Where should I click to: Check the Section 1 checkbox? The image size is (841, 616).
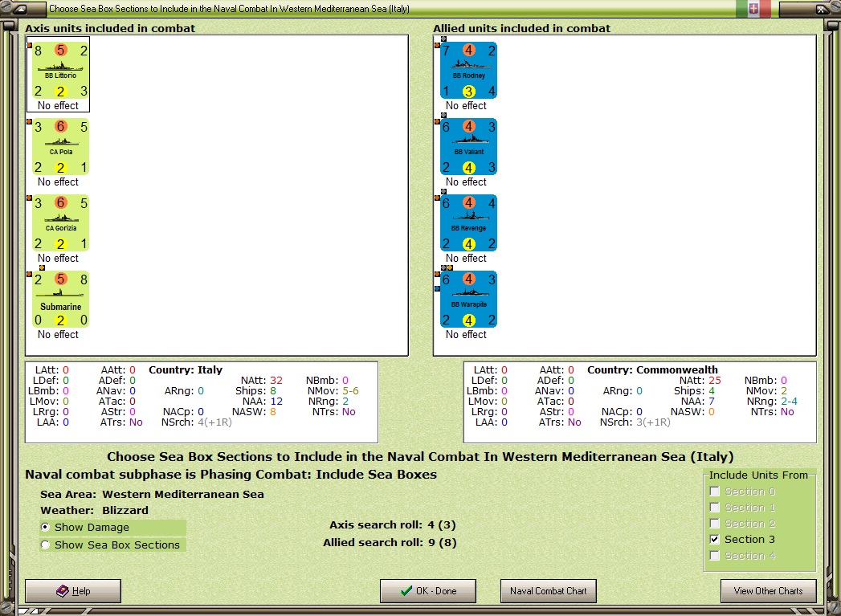click(x=714, y=507)
